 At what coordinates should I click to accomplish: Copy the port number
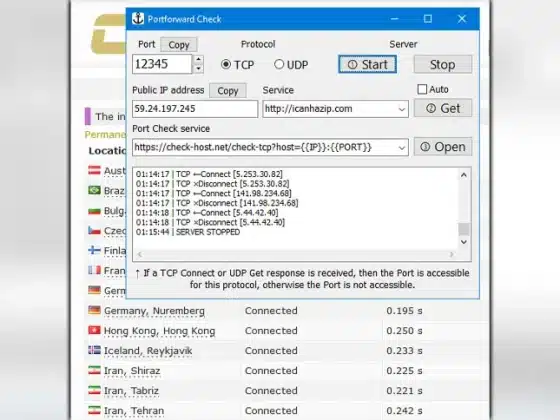click(179, 45)
